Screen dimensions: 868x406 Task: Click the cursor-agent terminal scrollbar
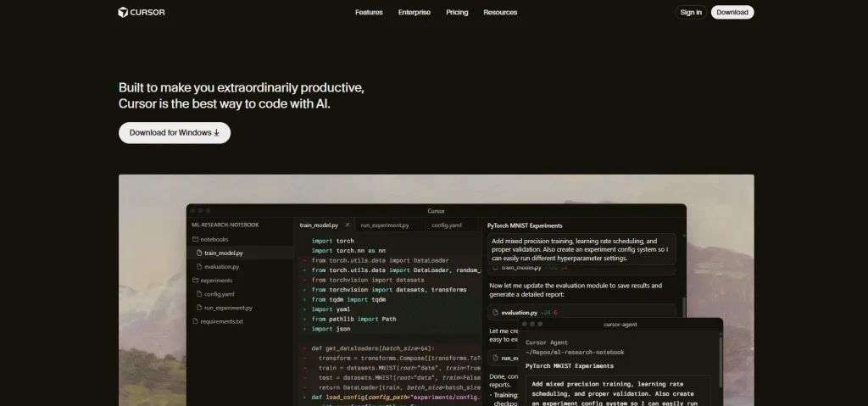721,362
